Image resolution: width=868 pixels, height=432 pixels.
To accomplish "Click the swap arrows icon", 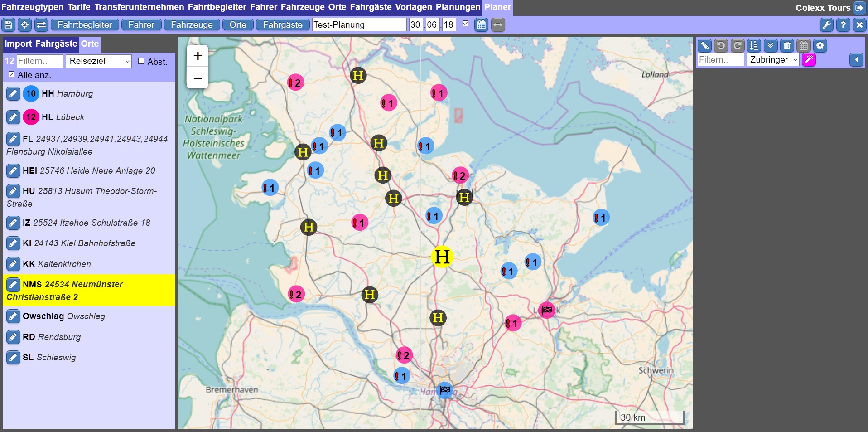I will pyautogui.click(x=41, y=25).
